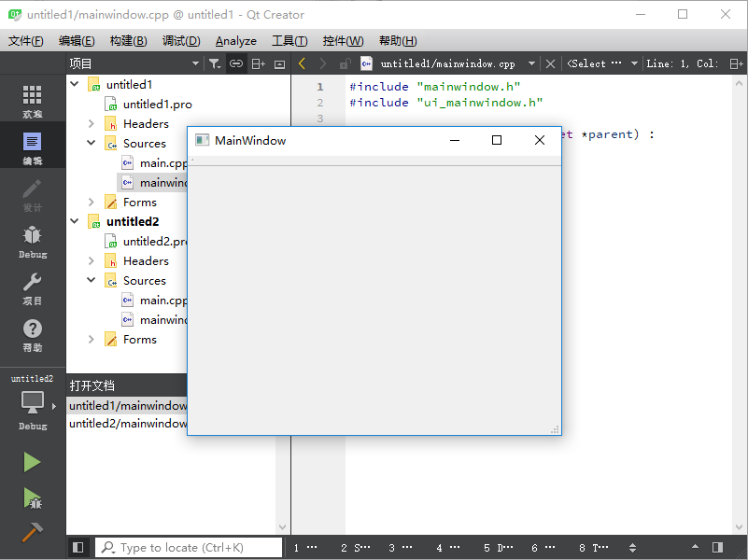Run the project with green arrow
748x560 pixels.
[32, 462]
